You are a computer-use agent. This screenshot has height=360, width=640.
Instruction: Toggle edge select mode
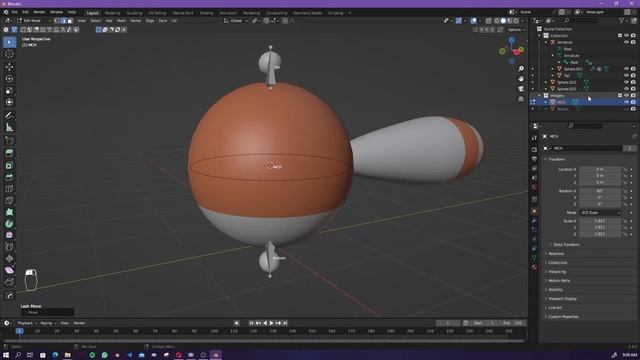click(63, 20)
